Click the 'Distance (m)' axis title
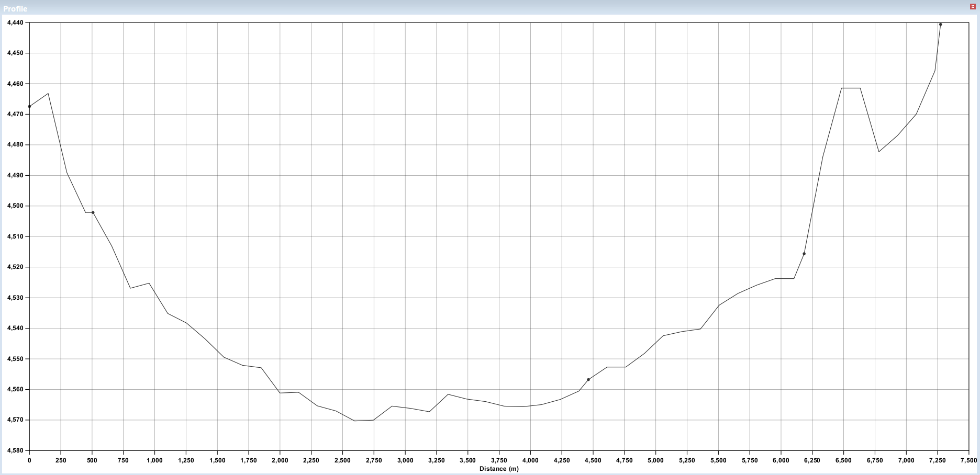Screen dimensions: 980x475 499,469
